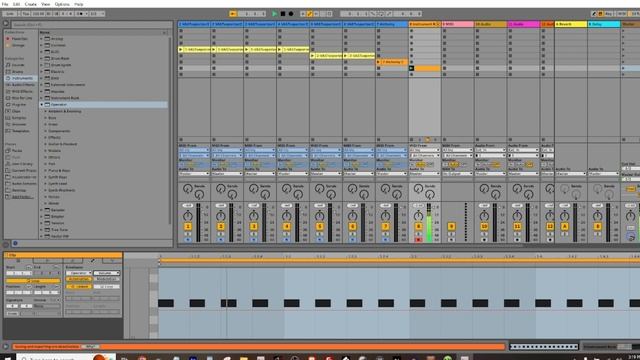Open track 1 MIDI From dropdown

(x=194, y=150)
